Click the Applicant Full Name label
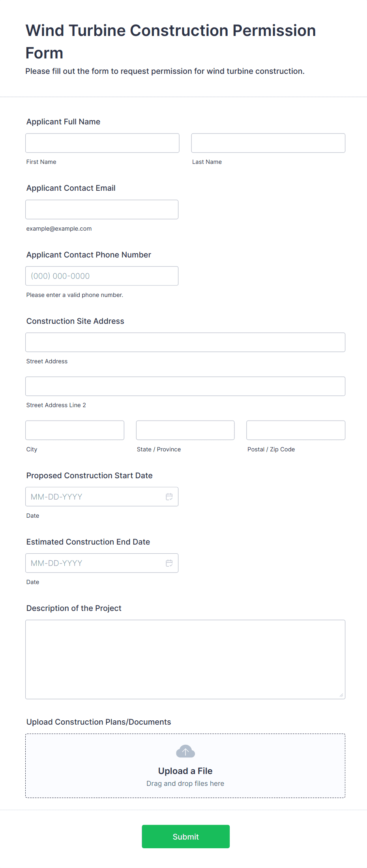 64,122
